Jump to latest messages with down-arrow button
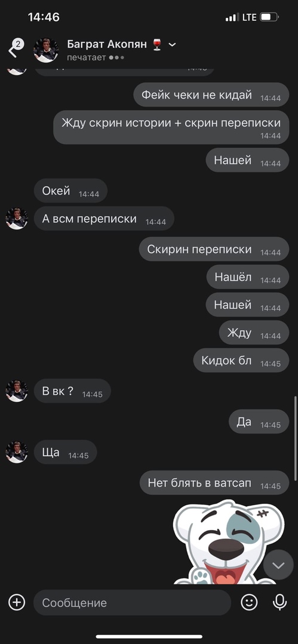The height and width of the screenshot is (644, 298). pyautogui.click(x=278, y=565)
